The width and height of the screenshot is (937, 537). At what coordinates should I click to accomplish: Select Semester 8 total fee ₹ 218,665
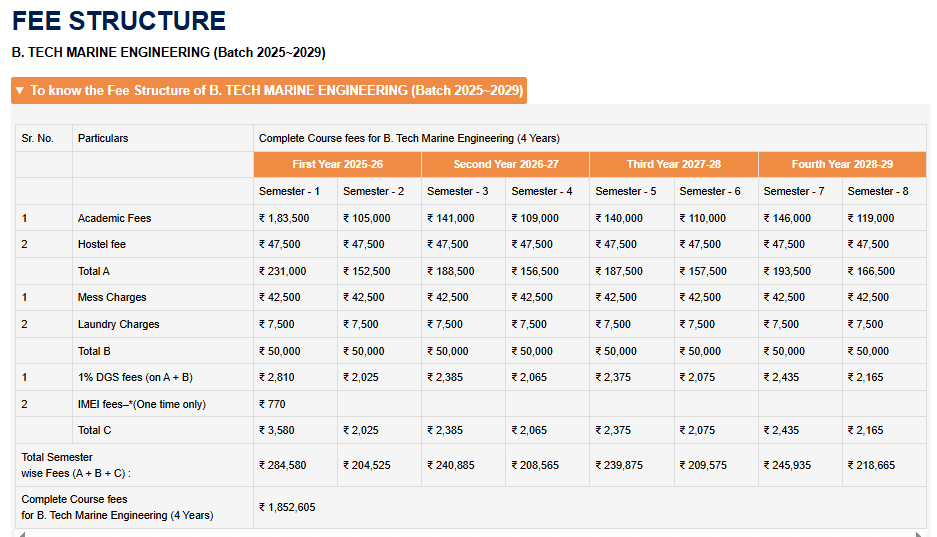871,465
